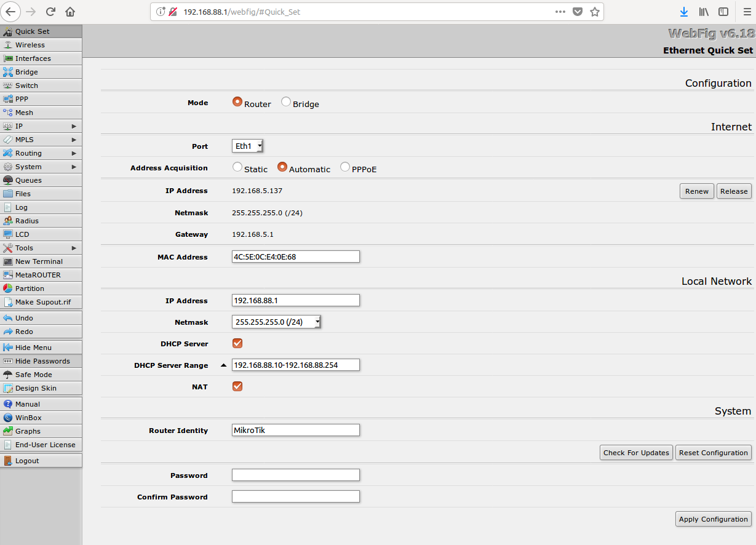This screenshot has width=756, height=545.
Task: Select Bridge mode radio button
Action: (x=286, y=102)
